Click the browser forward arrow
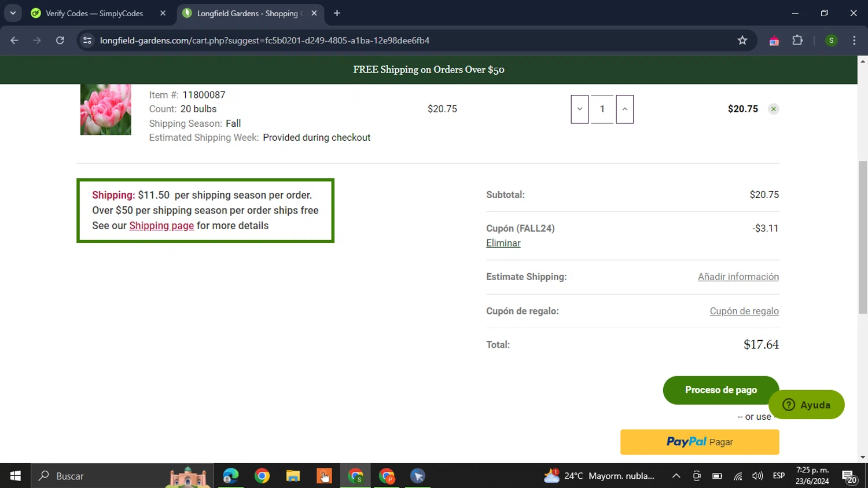This screenshot has height=488, width=868. 37,41
